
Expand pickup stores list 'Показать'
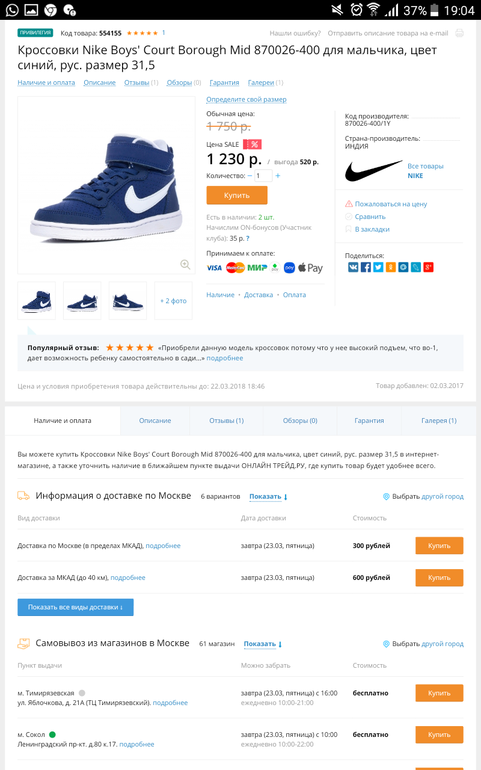[263, 644]
